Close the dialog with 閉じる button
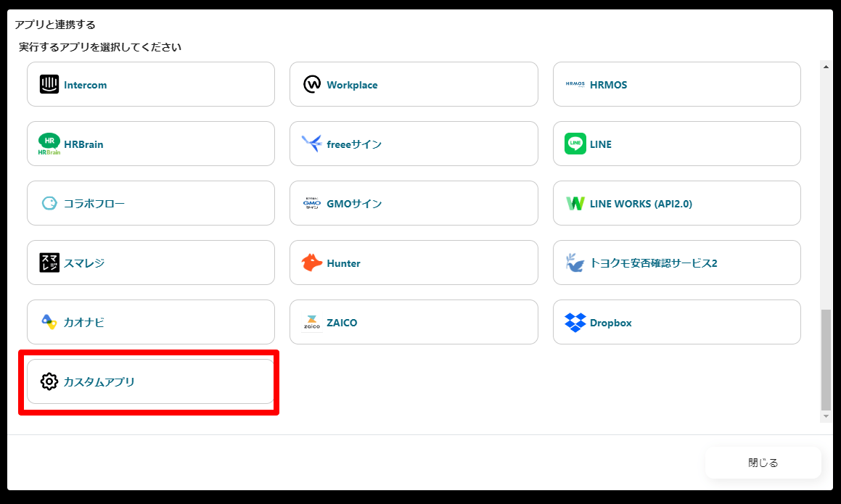 point(763,463)
